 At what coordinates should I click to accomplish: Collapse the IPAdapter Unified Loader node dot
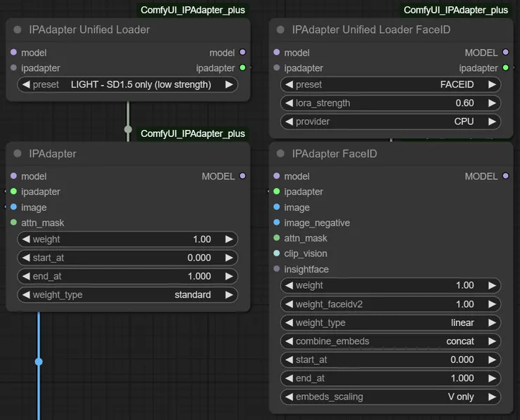[x=18, y=29]
